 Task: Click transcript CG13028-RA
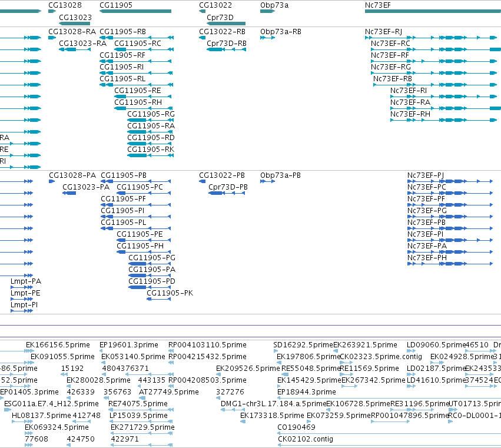(x=72, y=32)
